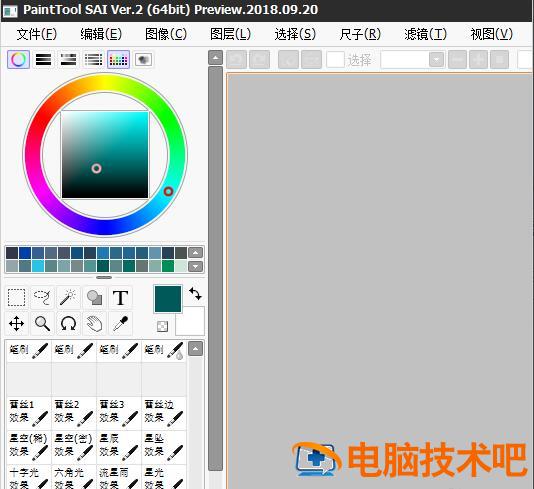Select the rectangular selection tool

tap(17, 298)
